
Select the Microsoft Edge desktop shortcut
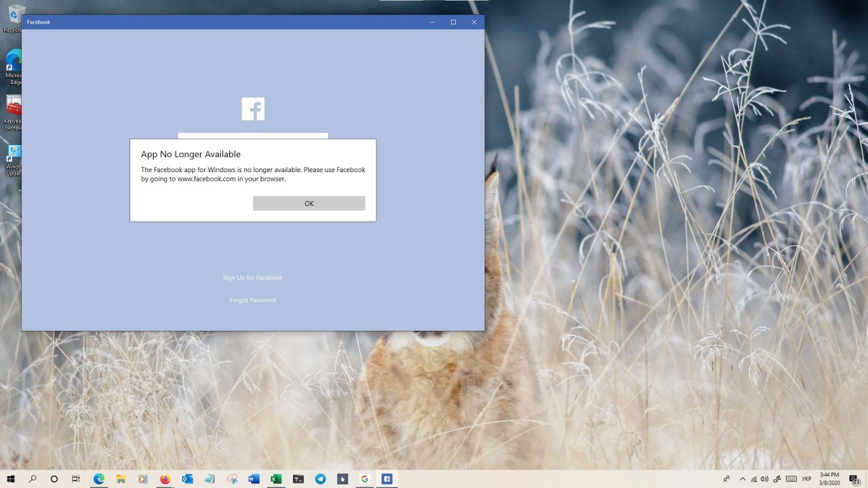(13, 66)
